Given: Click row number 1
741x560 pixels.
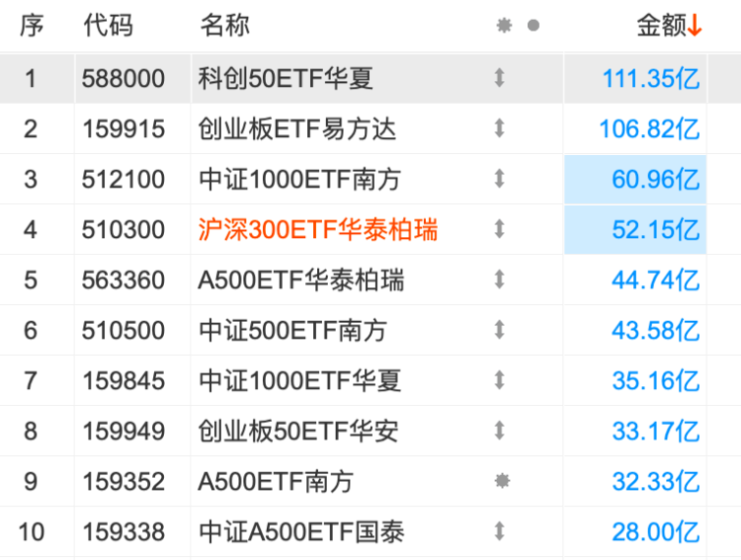Looking at the screenshot, I should pos(31,78).
